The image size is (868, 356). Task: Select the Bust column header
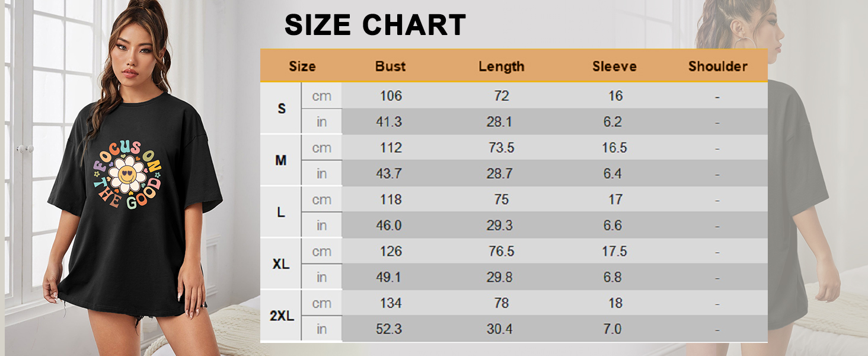(x=390, y=66)
